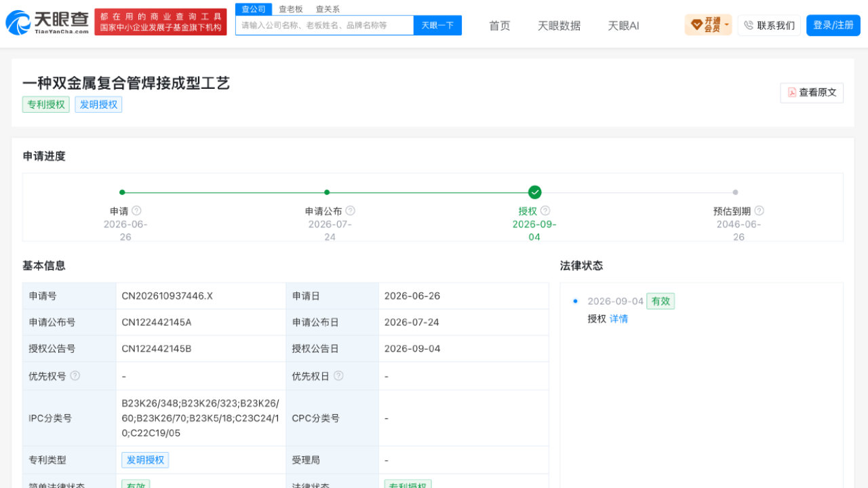868x488 pixels.
Task: Expand the 开通会员 dropdown arrow
Action: tap(727, 25)
